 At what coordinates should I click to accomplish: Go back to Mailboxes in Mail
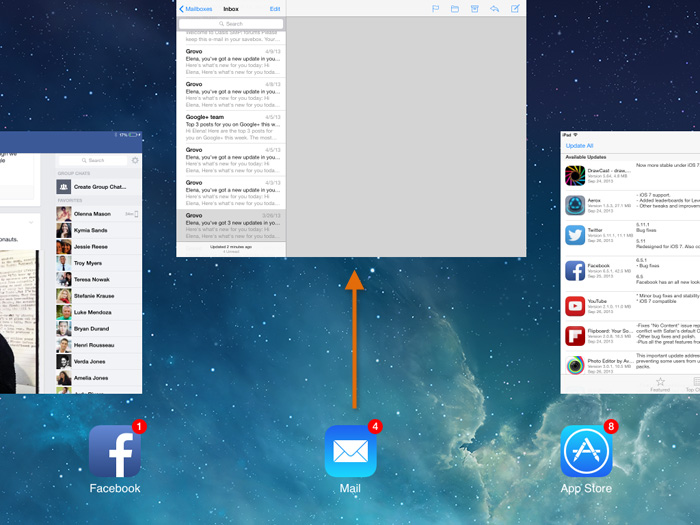tap(196, 9)
